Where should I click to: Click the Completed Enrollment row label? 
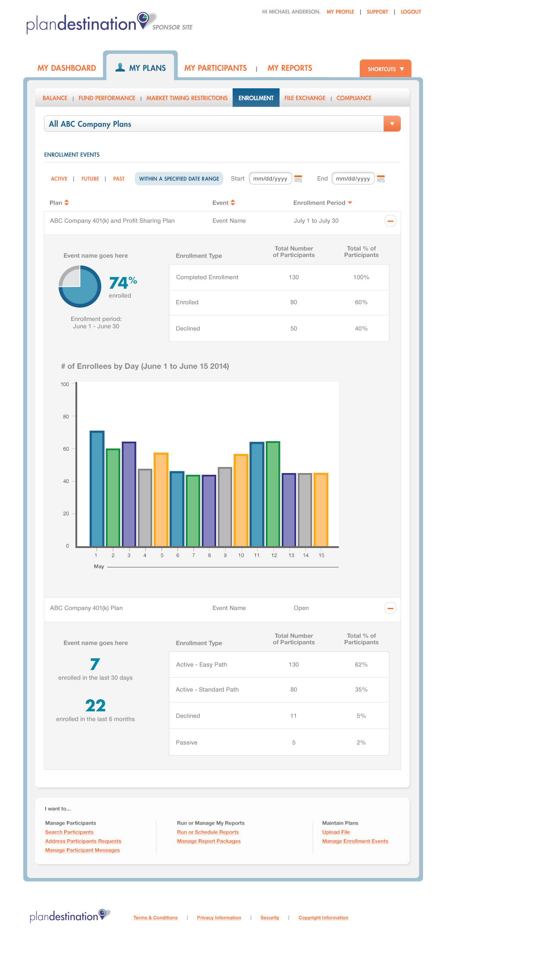[207, 277]
